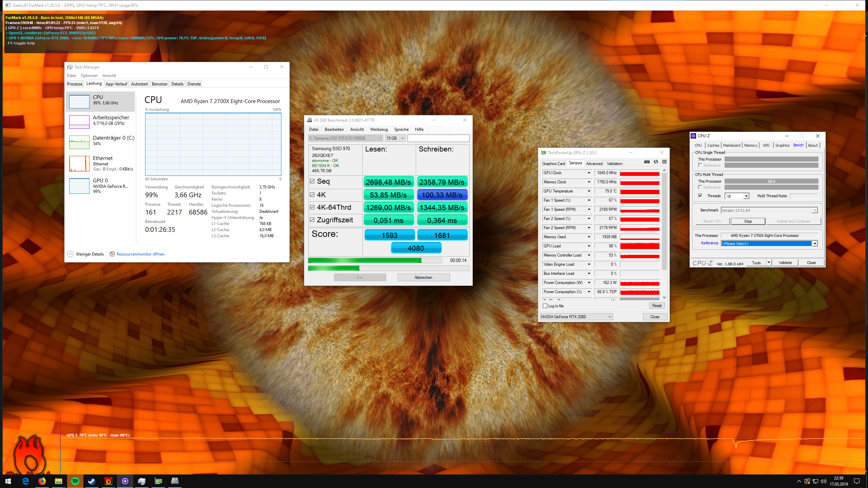Collapse view with Weniger Details arrow icon

point(70,254)
